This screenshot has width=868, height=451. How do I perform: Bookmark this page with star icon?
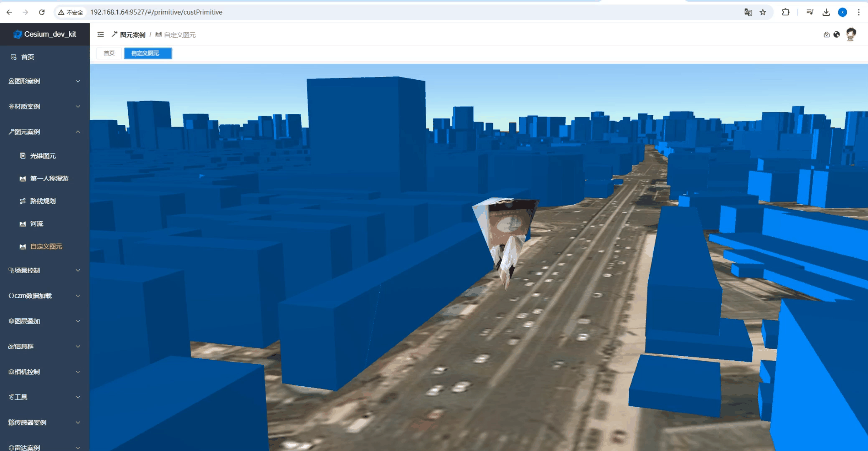763,12
